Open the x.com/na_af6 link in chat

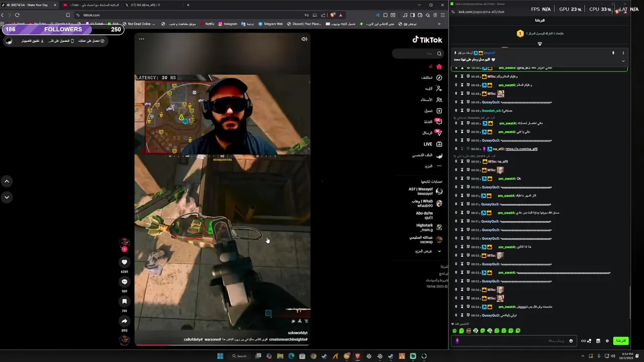(521, 149)
